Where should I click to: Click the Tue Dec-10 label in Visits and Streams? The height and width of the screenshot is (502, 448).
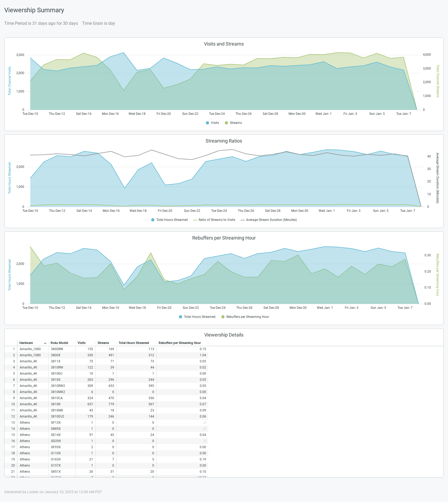30,114
